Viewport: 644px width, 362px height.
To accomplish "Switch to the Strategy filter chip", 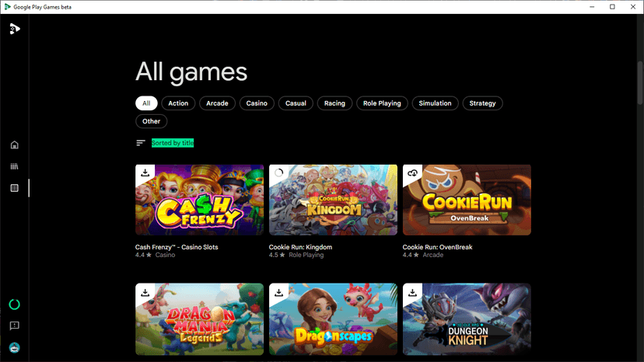I will [482, 103].
